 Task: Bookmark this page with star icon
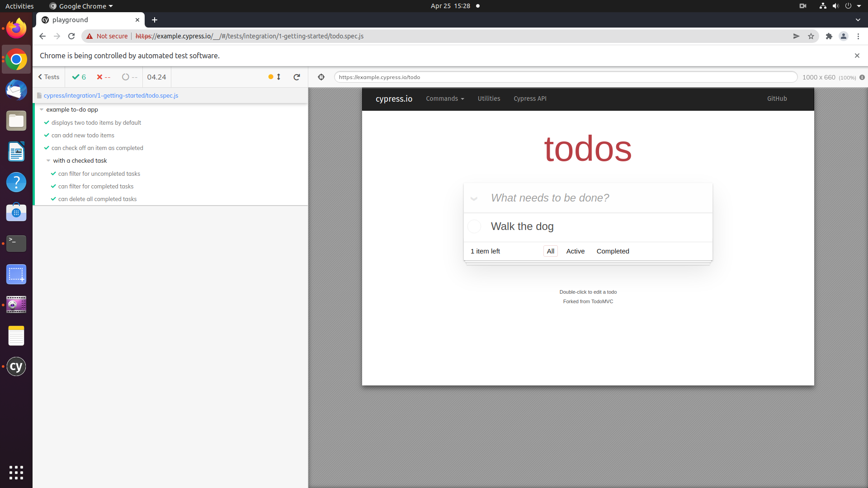[x=811, y=36]
